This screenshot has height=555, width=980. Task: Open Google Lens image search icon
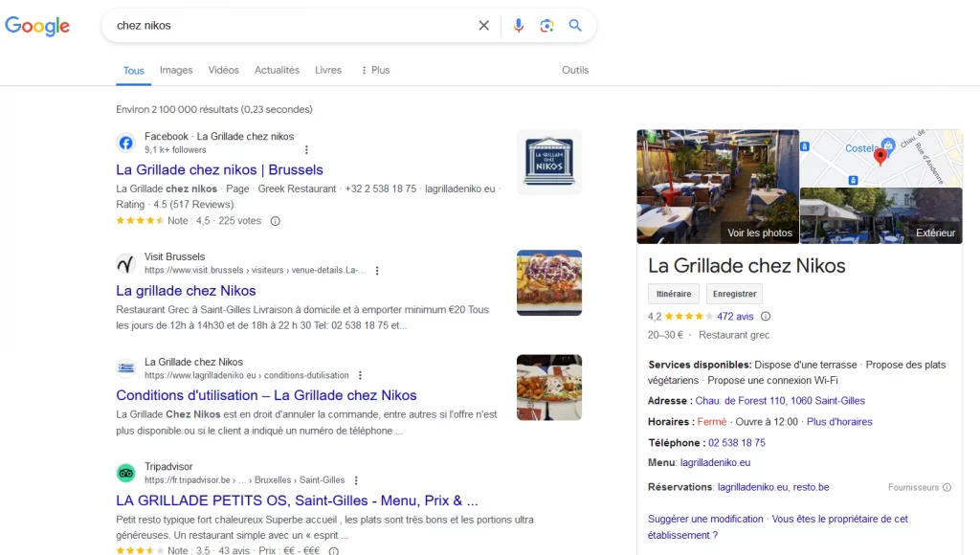pyautogui.click(x=546, y=26)
